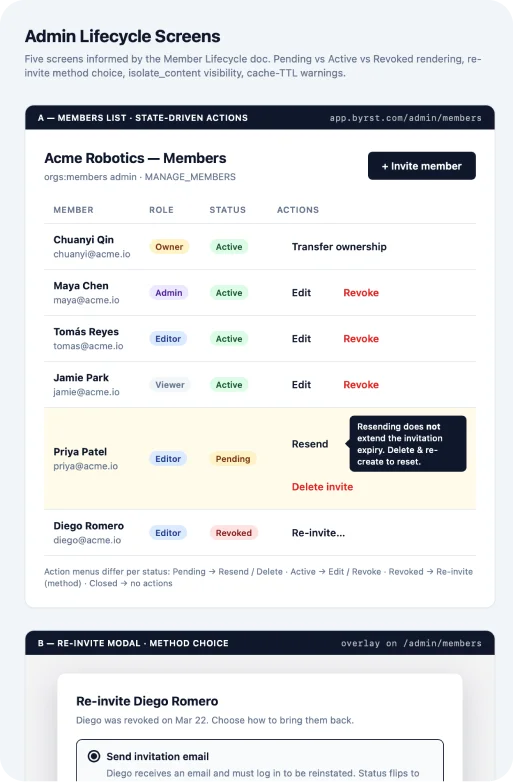Screen dimensions: 514x782
Task: Delete invite for Priya Patel
Action: tap(323, 487)
